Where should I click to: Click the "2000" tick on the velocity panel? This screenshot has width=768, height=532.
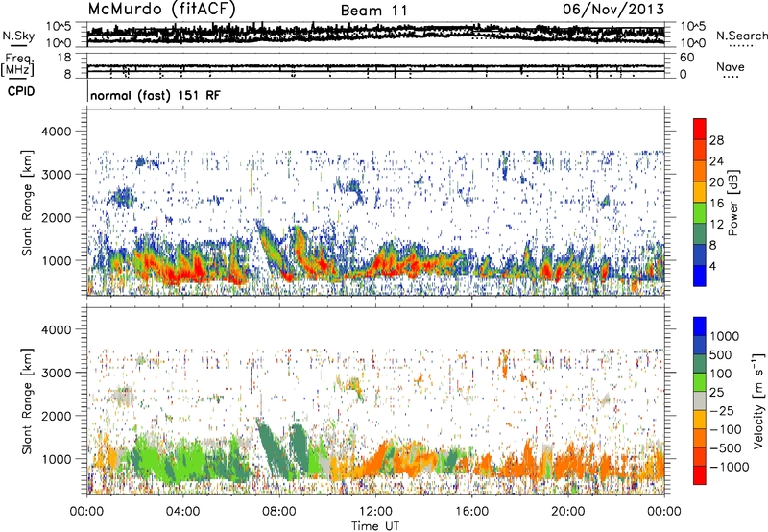(x=56, y=416)
